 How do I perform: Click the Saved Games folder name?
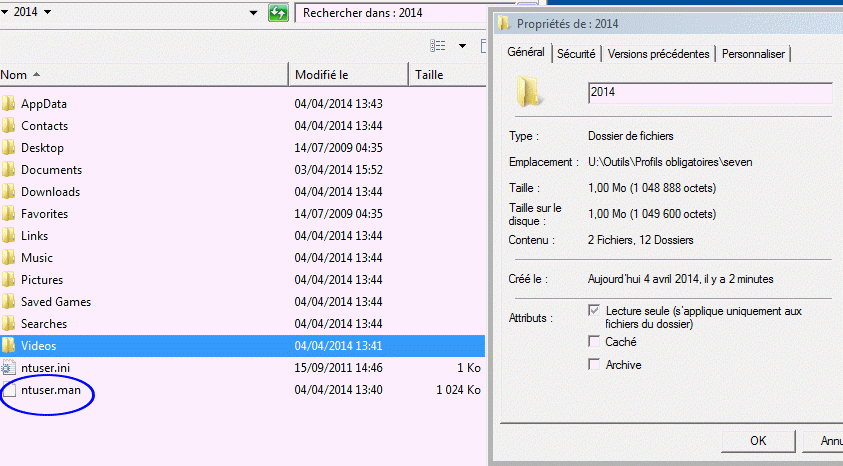[x=56, y=302]
